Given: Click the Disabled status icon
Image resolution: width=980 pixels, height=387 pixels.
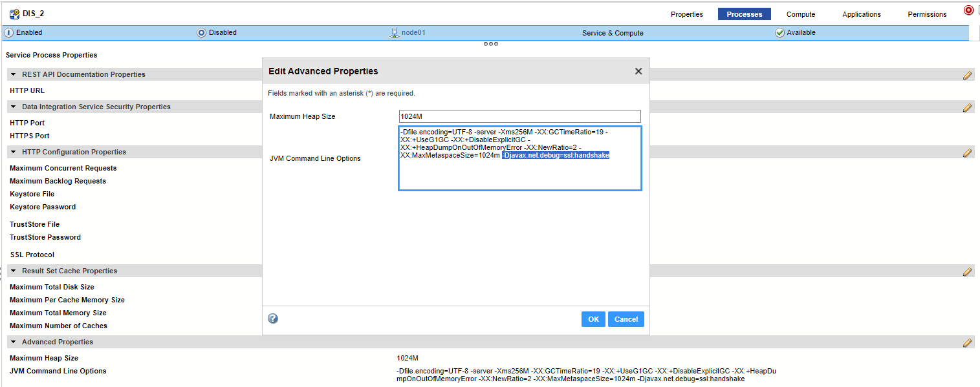Looking at the screenshot, I should click(201, 32).
